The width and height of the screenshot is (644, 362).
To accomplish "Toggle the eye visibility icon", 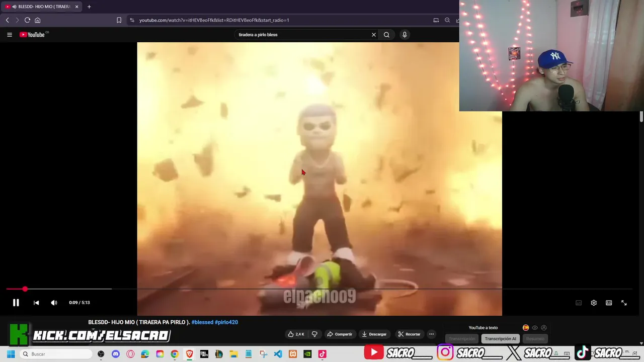I will tap(535, 328).
